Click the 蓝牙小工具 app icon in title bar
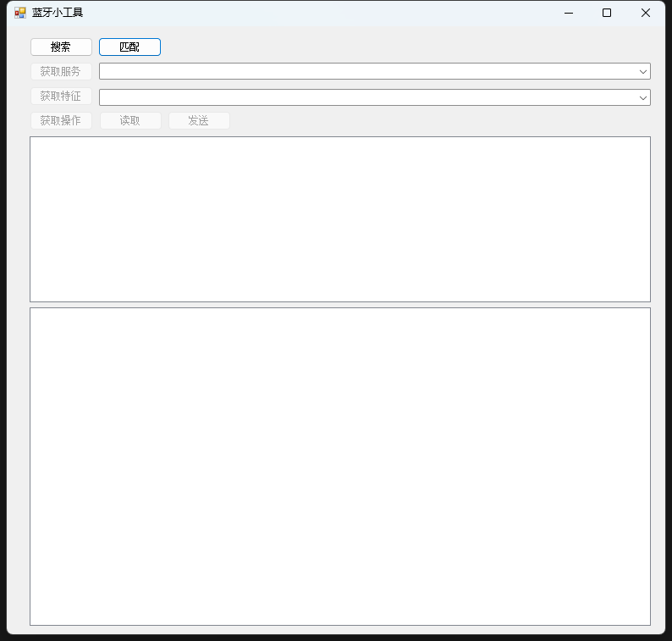This screenshot has height=641, width=672. tap(20, 13)
